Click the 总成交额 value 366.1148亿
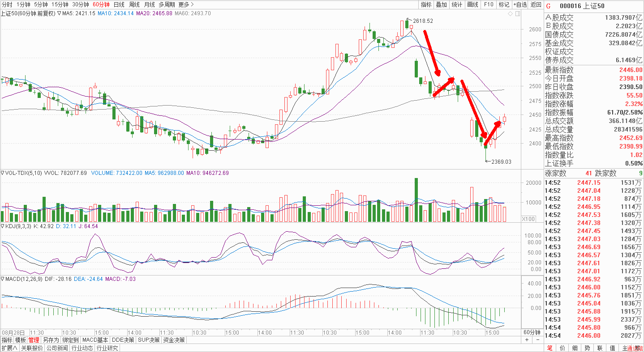The height and width of the screenshot is (352, 644). click(627, 121)
